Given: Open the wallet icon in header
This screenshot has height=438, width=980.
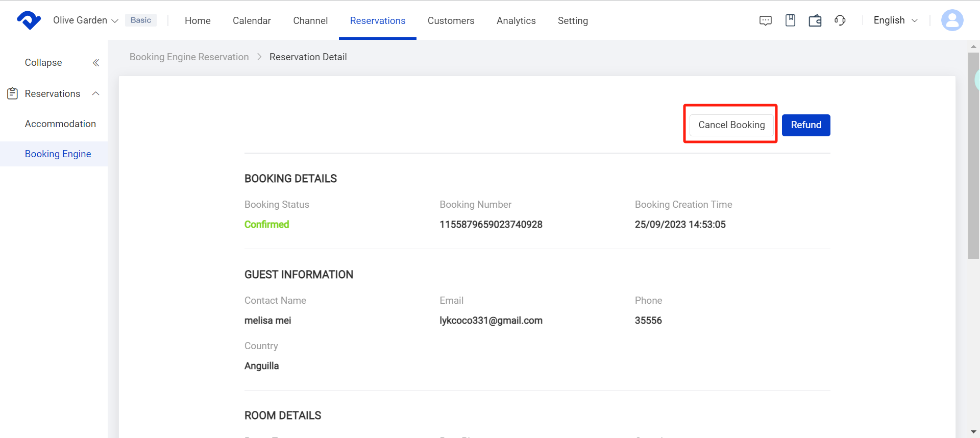Looking at the screenshot, I should coord(815,21).
